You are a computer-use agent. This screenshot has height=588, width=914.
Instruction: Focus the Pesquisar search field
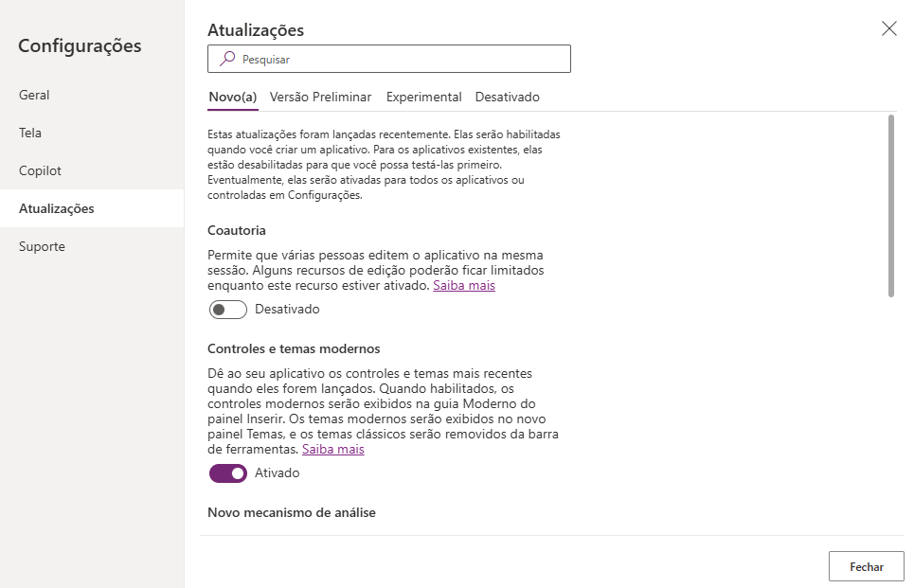388,59
